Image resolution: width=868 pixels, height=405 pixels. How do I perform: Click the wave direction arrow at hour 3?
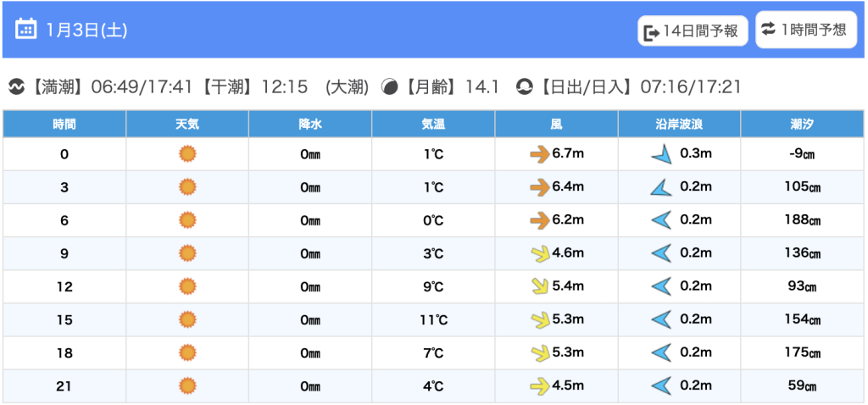(x=661, y=187)
